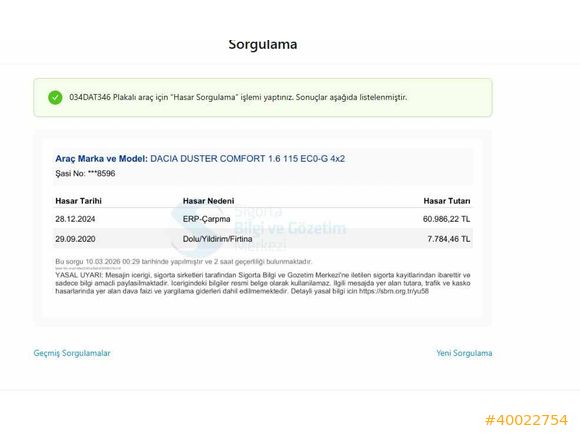Select the Şasi No ***8596 text

(x=85, y=173)
